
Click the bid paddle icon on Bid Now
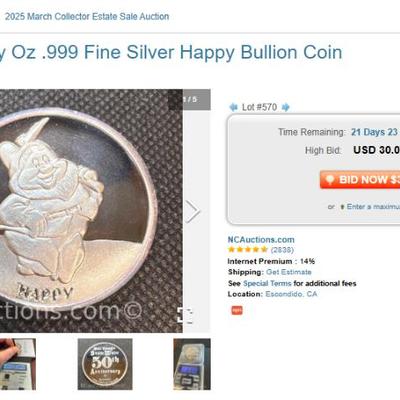point(330,180)
